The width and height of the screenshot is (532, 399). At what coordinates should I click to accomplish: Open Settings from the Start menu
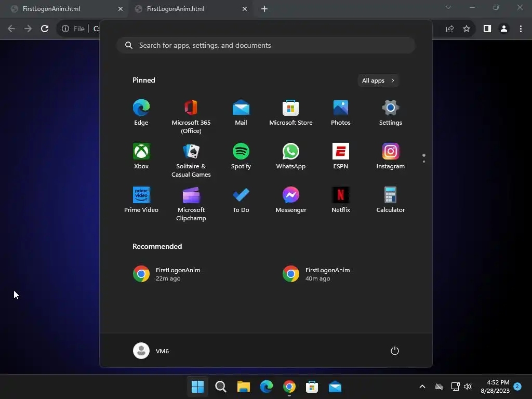(x=391, y=112)
